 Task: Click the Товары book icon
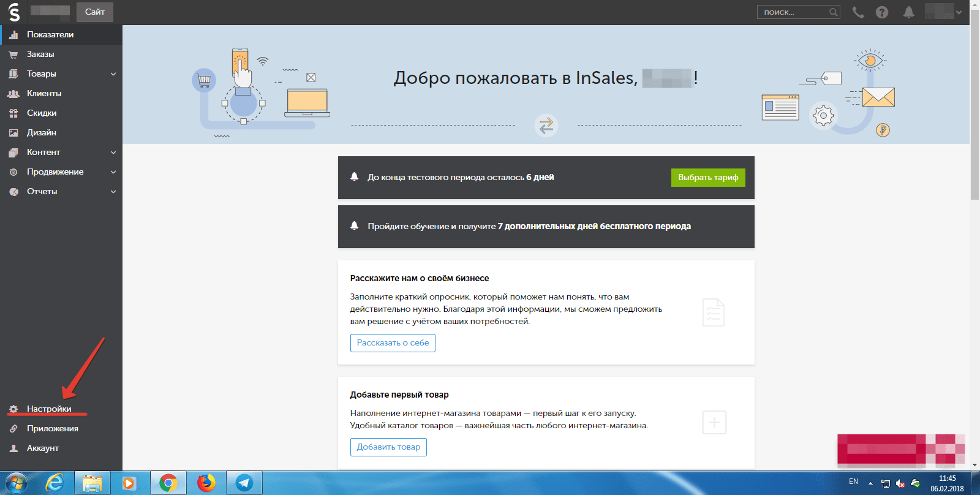click(x=13, y=74)
